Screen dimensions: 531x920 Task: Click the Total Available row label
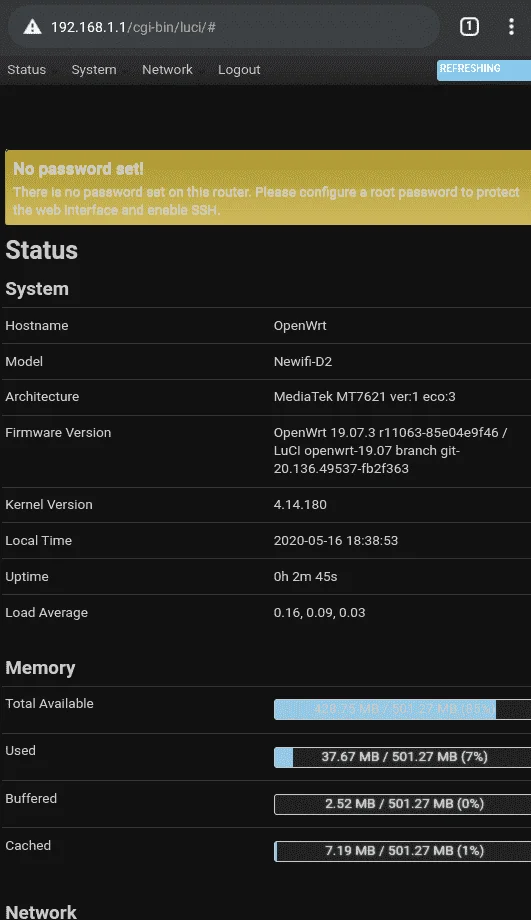click(49, 703)
